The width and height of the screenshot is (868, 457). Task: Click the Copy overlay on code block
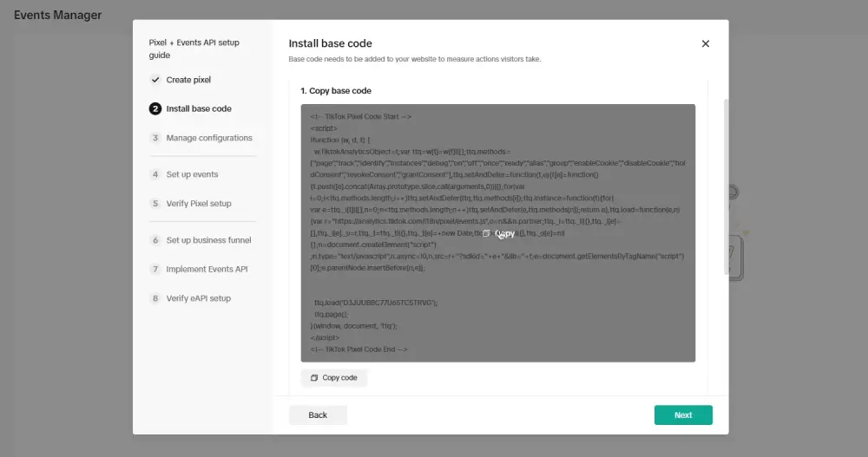click(499, 233)
